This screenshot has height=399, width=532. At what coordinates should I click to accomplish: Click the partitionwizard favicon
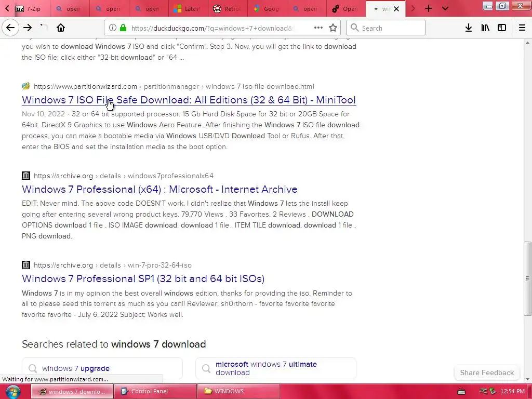click(x=26, y=86)
